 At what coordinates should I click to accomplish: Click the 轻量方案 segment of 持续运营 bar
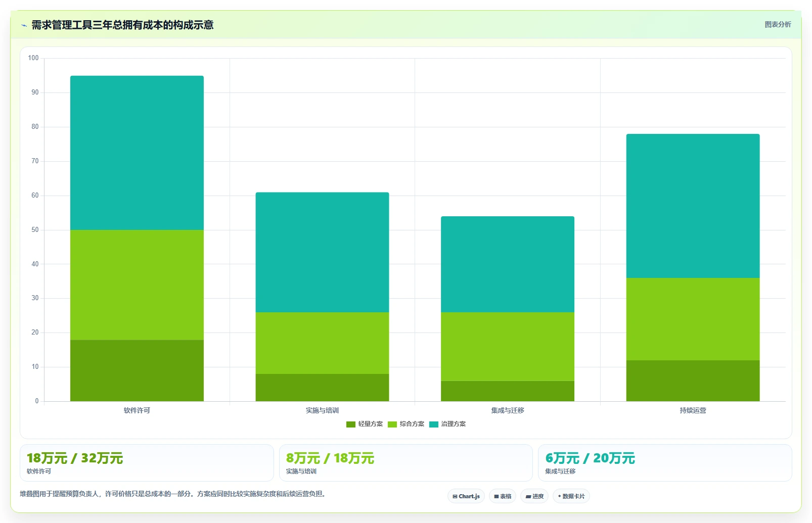click(x=693, y=381)
